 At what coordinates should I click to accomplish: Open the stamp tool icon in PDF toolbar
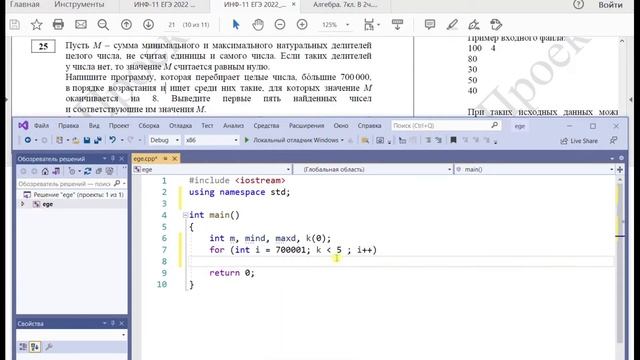[496, 25]
